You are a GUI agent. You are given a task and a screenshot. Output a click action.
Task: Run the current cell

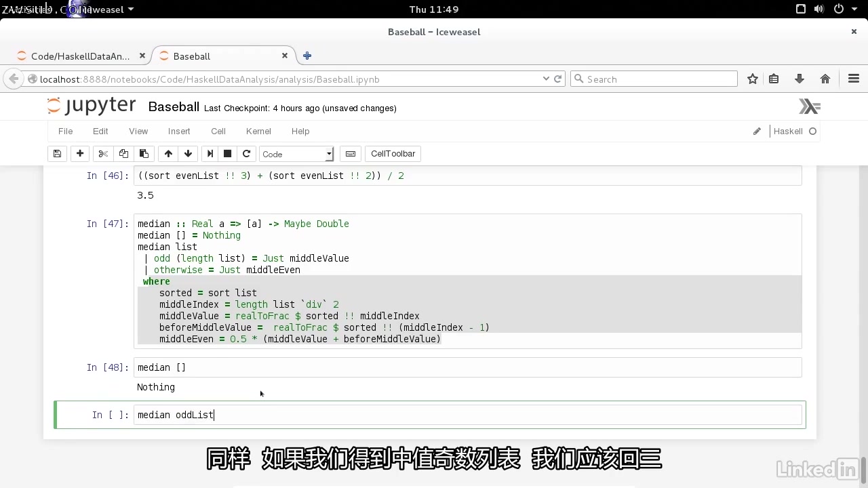point(210,153)
